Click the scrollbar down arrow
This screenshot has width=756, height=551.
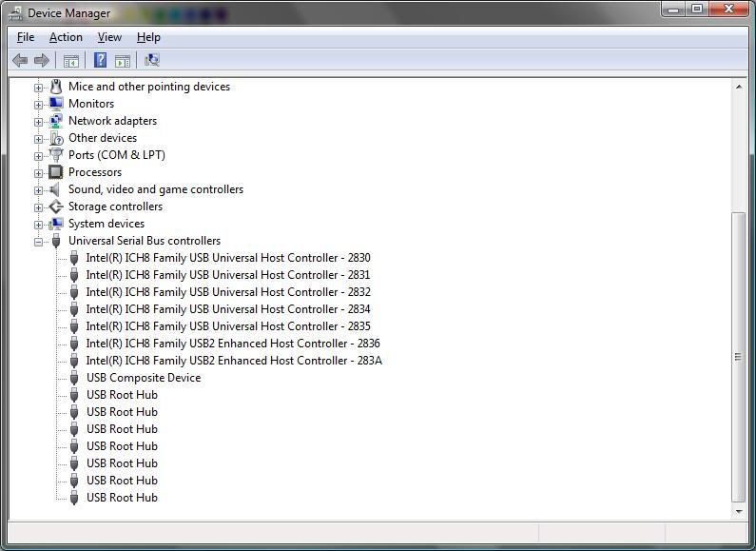tap(738, 511)
